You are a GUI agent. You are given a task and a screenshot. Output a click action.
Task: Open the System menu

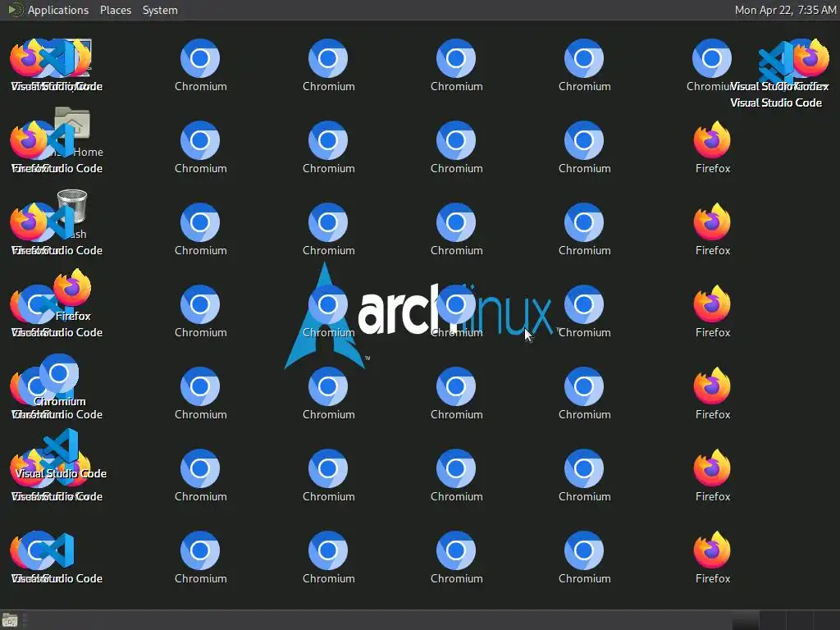[x=160, y=10]
